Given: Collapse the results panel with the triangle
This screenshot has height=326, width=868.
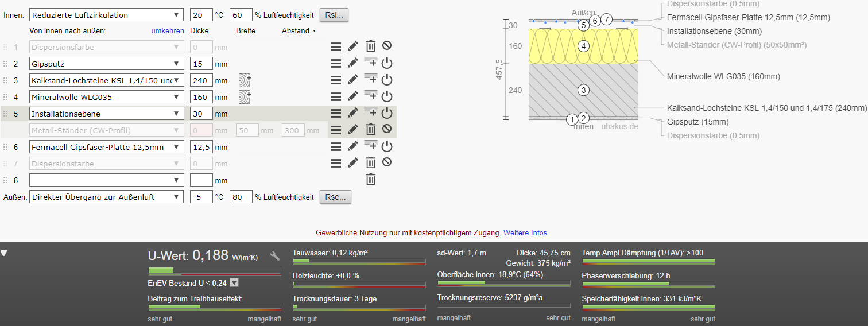Looking at the screenshot, I should (4, 253).
